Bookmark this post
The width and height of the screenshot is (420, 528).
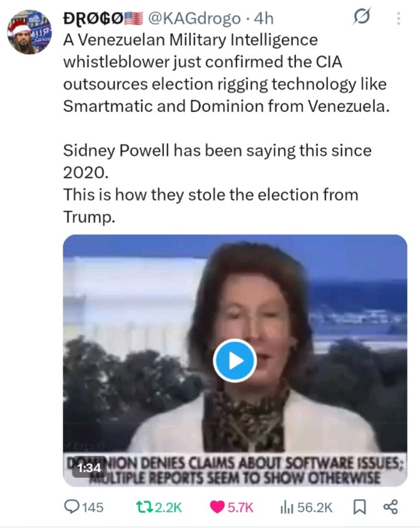pyautogui.click(x=360, y=506)
